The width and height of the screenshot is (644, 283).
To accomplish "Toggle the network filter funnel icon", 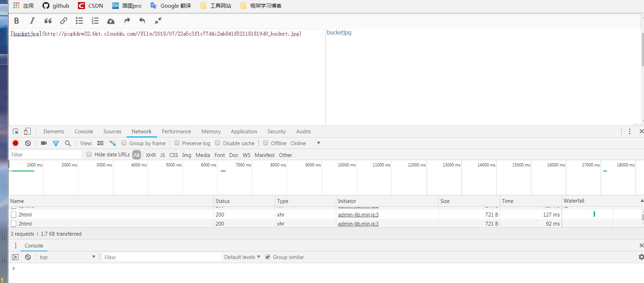I will pos(56,143).
